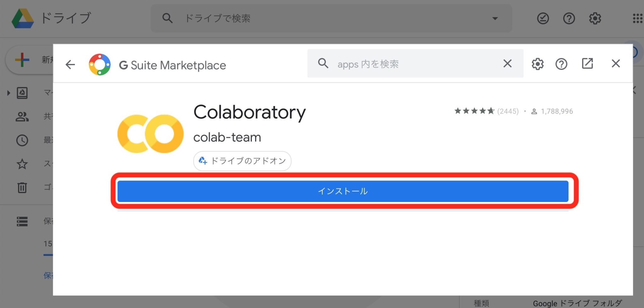The height and width of the screenshot is (308, 644).
Task: Open the G Suite Marketplace settings gear
Action: pyautogui.click(x=537, y=64)
